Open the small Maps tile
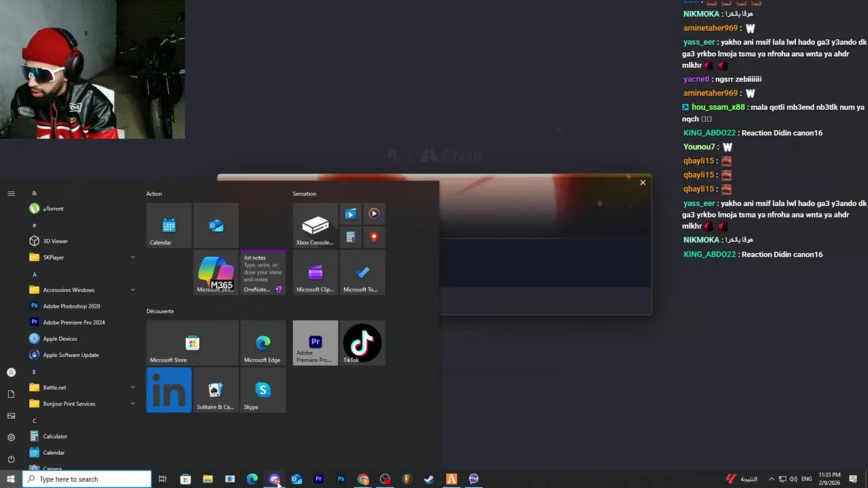Screen dimensions: 868x488 click(374, 237)
